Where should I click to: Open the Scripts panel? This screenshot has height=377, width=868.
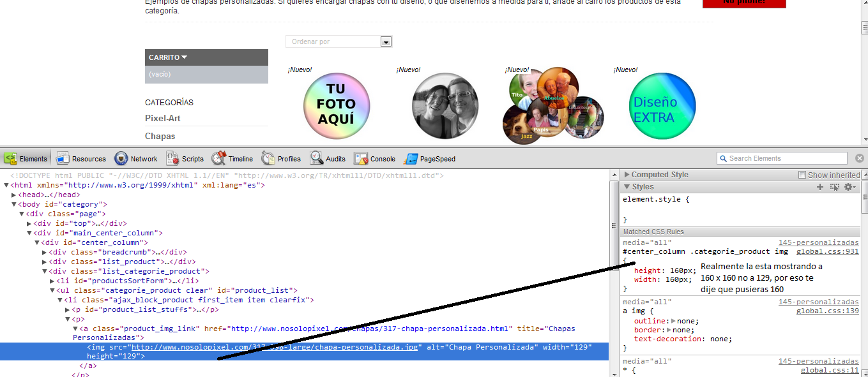(x=185, y=158)
